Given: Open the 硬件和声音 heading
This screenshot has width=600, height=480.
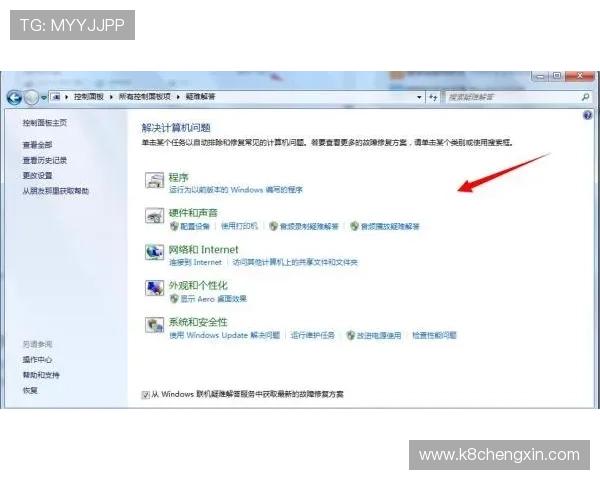Looking at the screenshot, I should pyautogui.click(x=193, y=212).
